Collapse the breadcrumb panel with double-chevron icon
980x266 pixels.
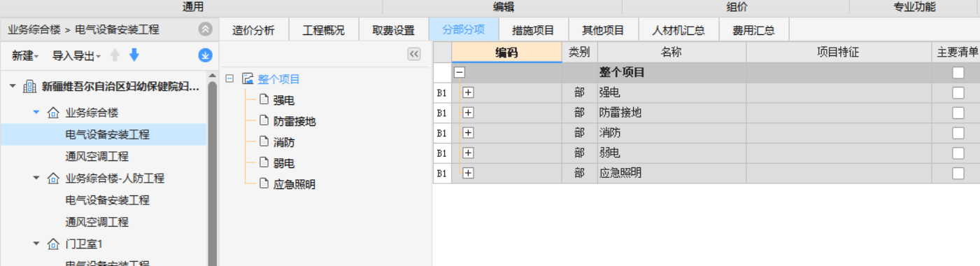click(x=205, y=29)
